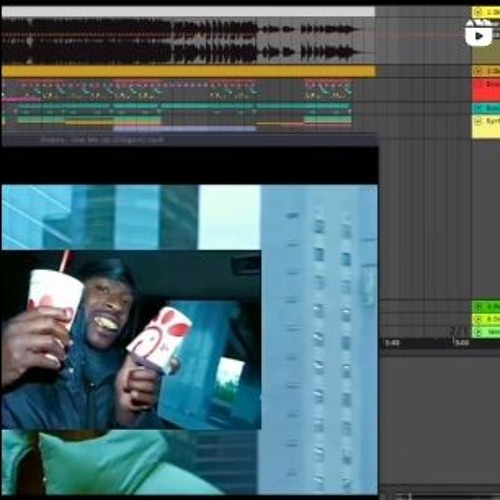Unfold the light green bottom track header

pyautogui.click(x=478, y=332)
